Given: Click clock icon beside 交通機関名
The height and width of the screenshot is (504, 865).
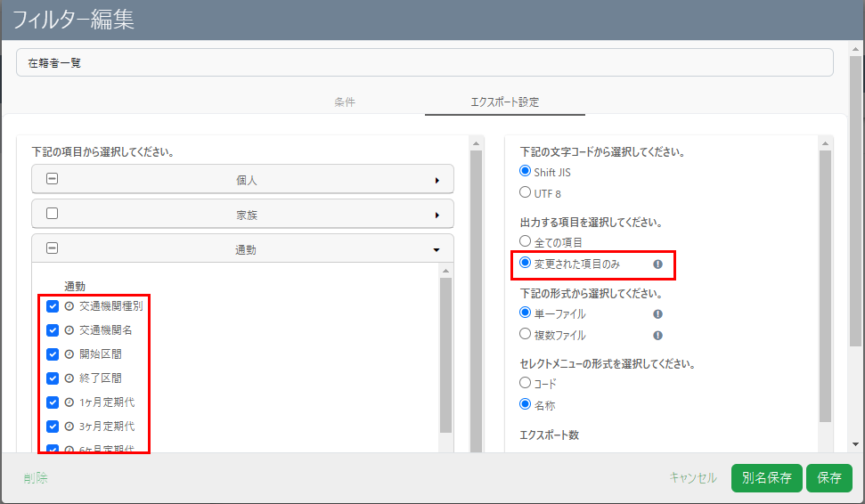Looking at the screenshot, I should 69,330.
